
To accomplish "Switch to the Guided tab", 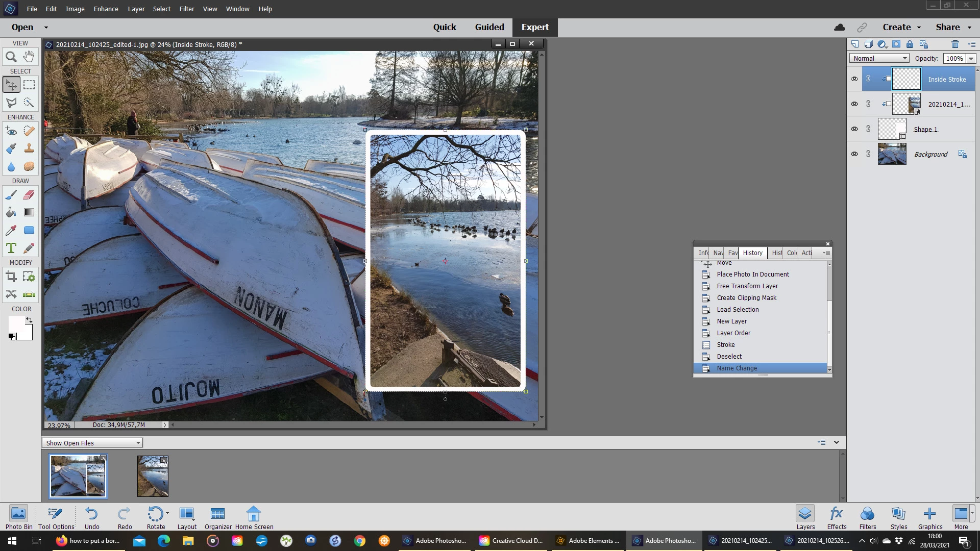I will tap(489, 27).
